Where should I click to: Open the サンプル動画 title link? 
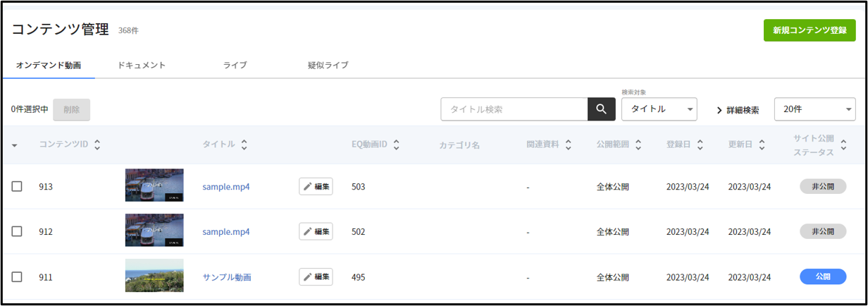click(227, 277)
